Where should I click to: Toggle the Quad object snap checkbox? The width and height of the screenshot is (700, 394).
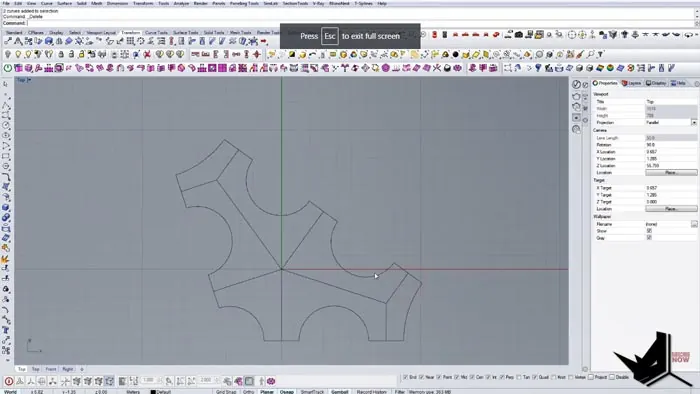click(x=535, y=377)
